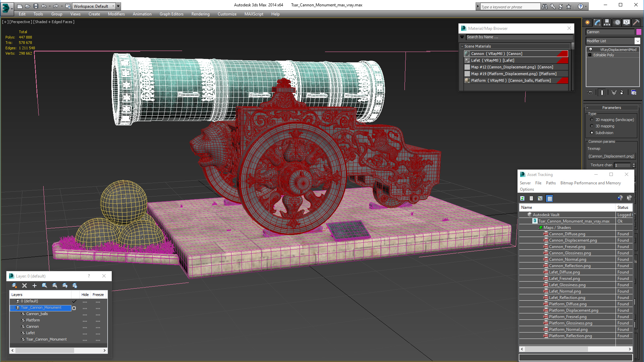The image size is (644, 362).
Task: Open the Rendering menu in menu bar
Action: pyautogui.click(x=200, y=14)
